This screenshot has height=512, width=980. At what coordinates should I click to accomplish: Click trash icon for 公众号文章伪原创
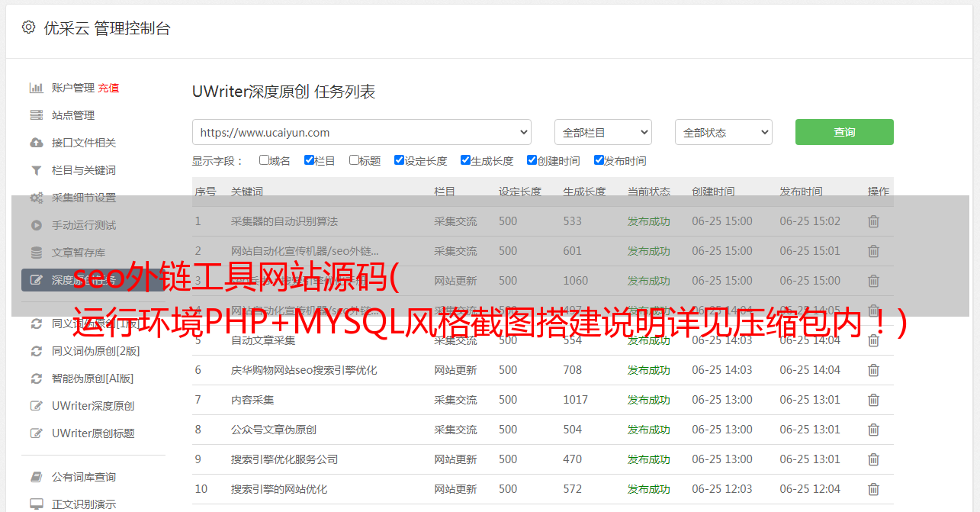click(873, 430)
